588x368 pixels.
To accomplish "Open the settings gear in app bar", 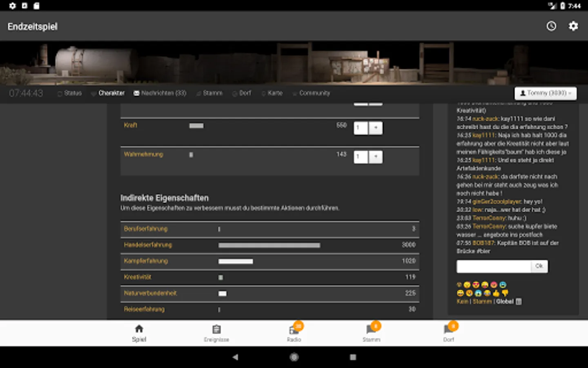I will [x=573, y=26].
